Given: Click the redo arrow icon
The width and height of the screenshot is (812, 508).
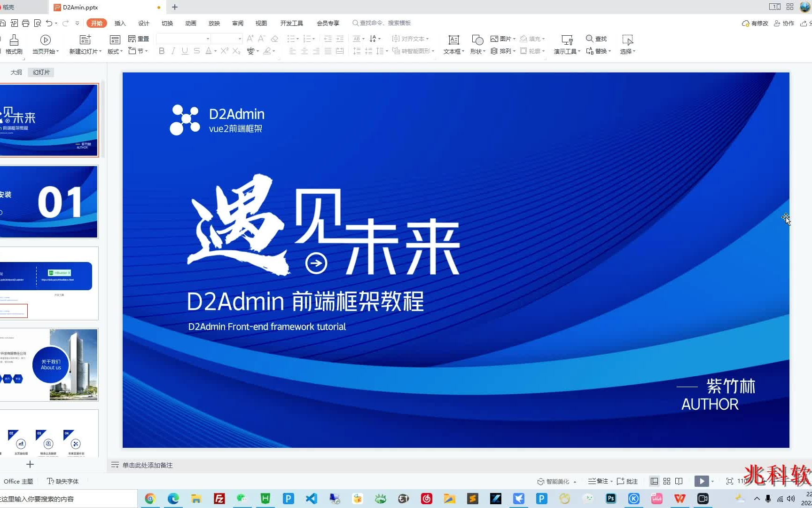Looking at the screenshot, I should point(65,23).
